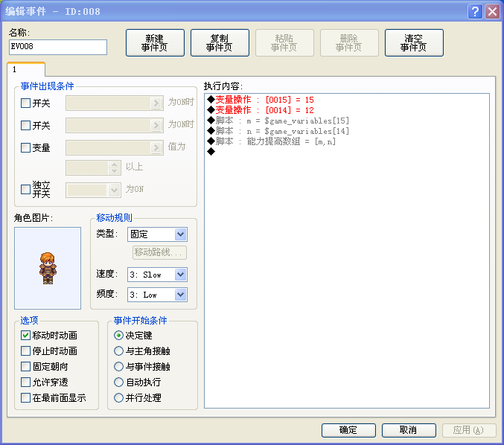This screenshot has height=445, width=504.
Task: Select script line 能力提高数组 = [m,n]
Action: point(272,141)
